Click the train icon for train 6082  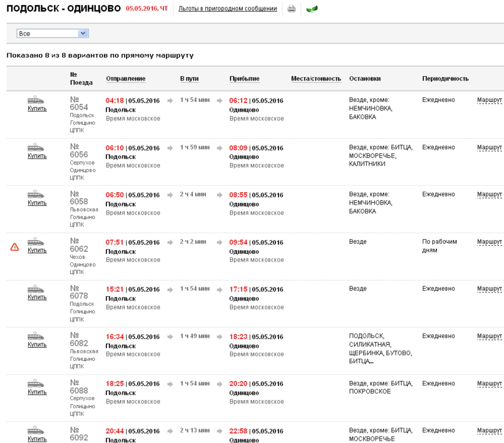[36, 336]
